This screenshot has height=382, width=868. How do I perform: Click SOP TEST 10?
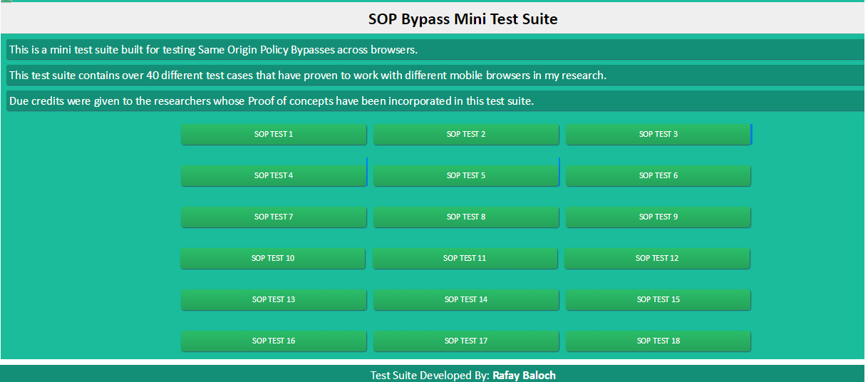click(273, 258)
